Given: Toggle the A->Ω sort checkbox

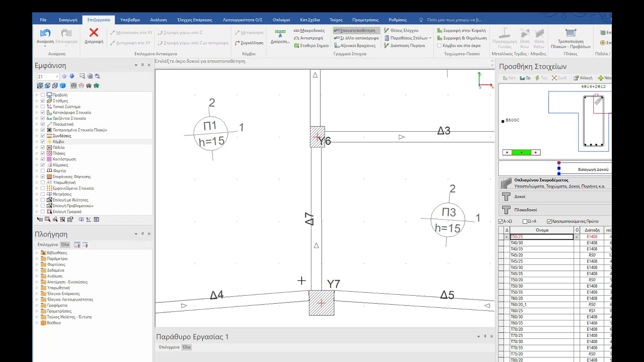Looking at the screenshot, I should pos(501,221).
